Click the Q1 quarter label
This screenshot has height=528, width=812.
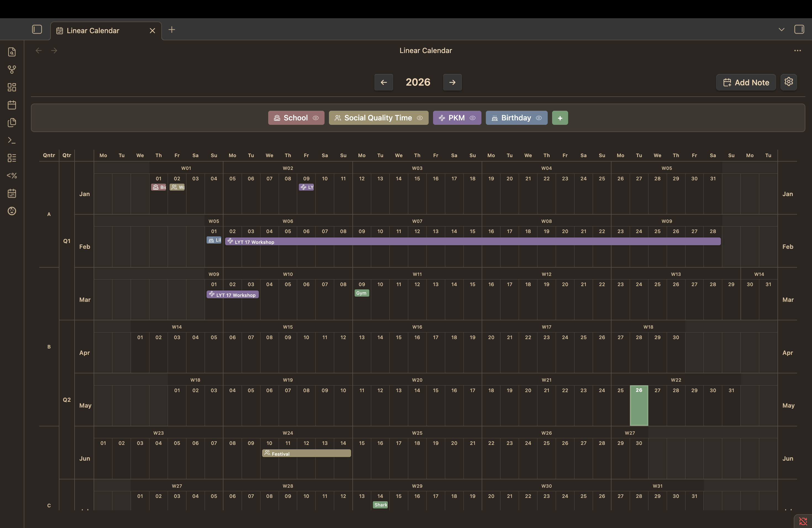[x=67, y=241]
